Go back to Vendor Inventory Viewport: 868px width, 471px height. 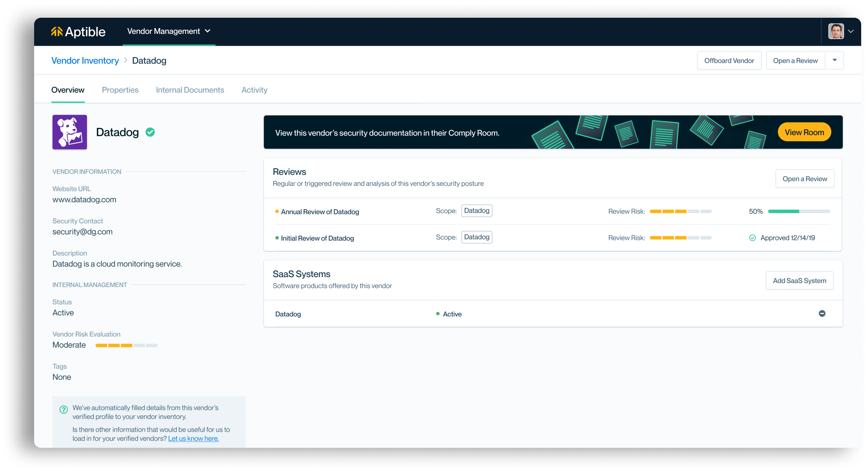click(85, 61)
